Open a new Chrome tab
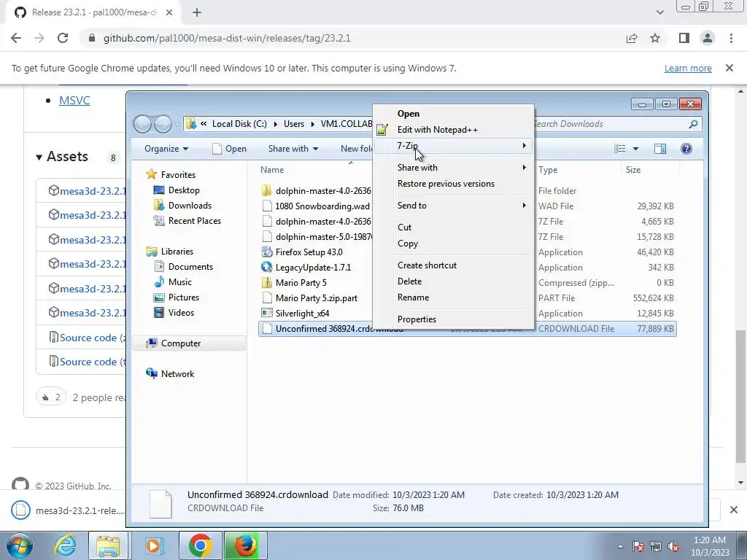This screenshot has width=747, height=560. click(197, 12)
